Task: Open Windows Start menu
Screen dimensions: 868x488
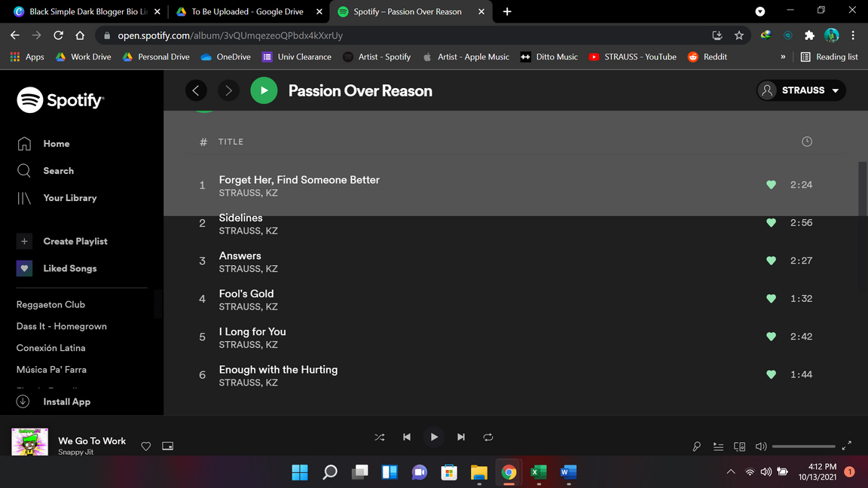Action: click(300, 472)
